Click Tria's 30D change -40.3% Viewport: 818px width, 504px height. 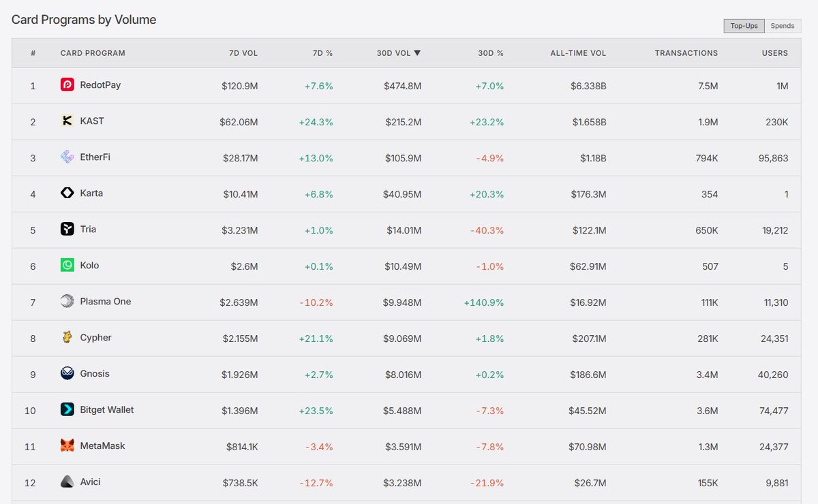[487, 230]
